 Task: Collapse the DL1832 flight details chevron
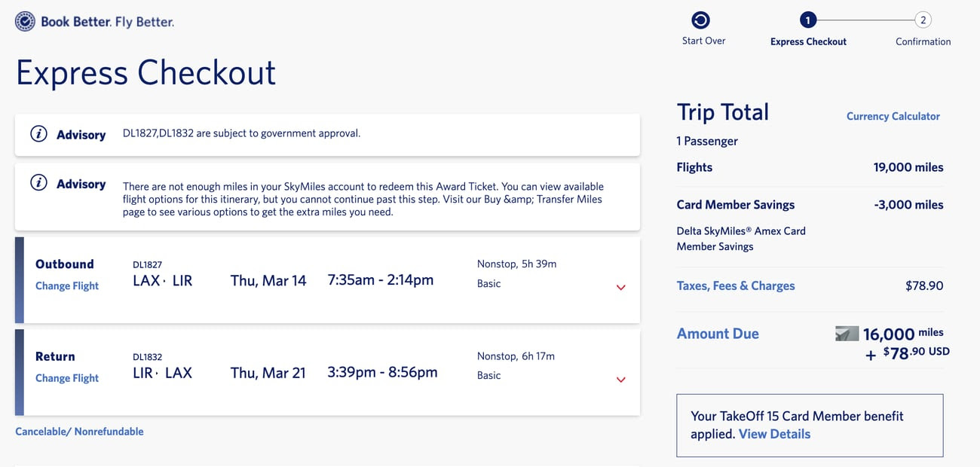pyautogui.click(x=620, y=380)
